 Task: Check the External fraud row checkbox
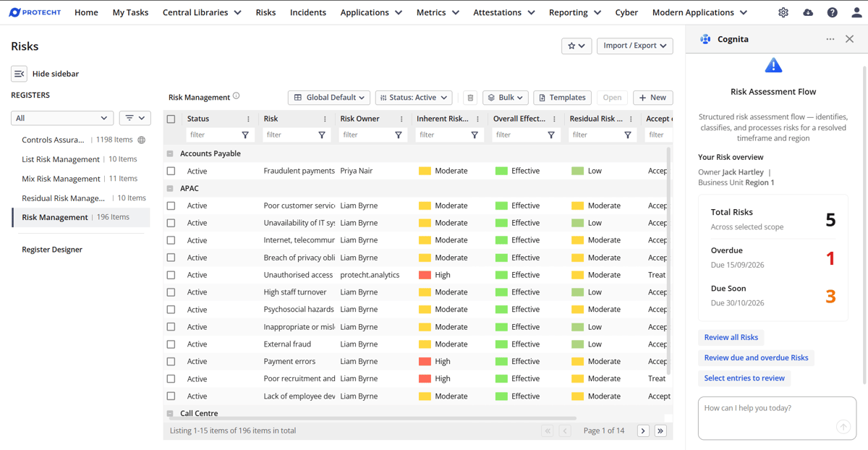[171, 344]
